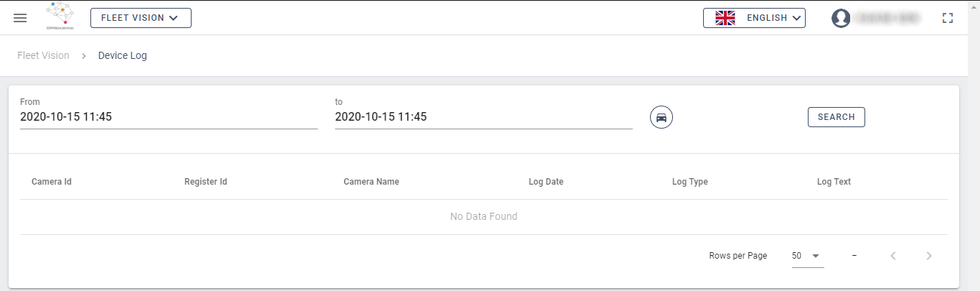Click the car vehicle selector icon
Viewport: 980px width, 291px height.
point(661,117)
